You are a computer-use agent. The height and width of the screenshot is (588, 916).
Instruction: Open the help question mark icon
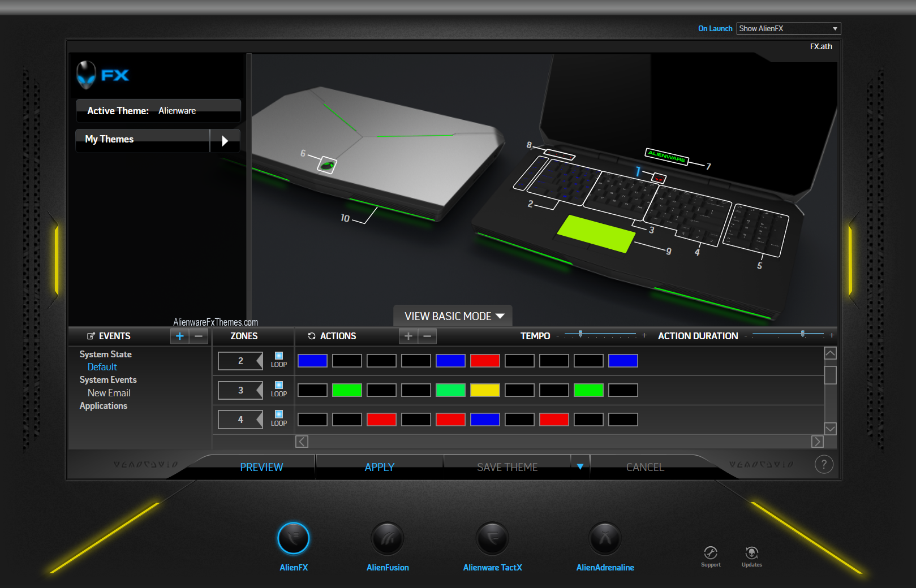tap(824, 465)
